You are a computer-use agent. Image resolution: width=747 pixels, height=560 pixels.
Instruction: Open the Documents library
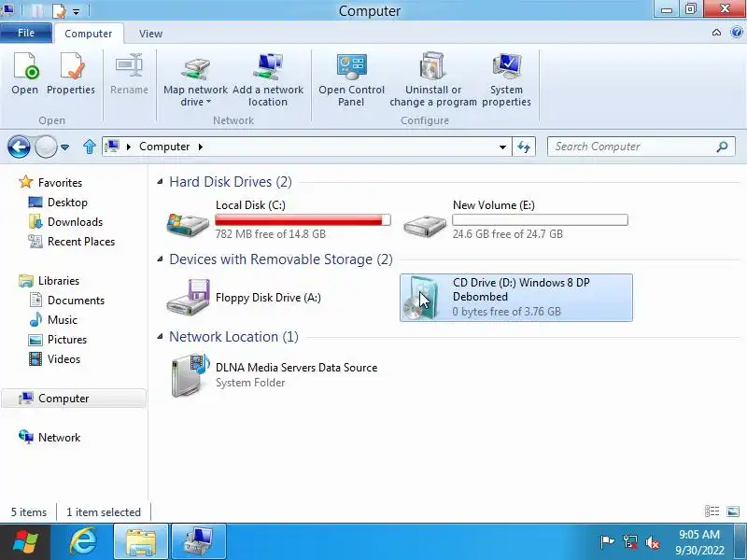tap(76, 300)
